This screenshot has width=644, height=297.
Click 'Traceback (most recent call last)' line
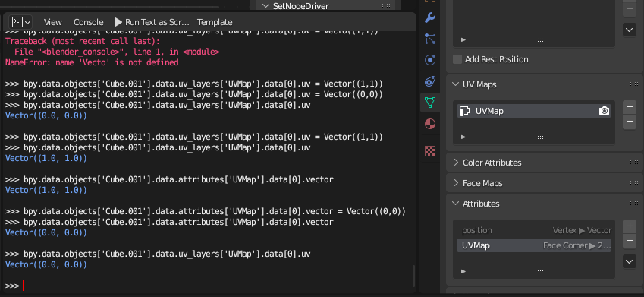83,42
